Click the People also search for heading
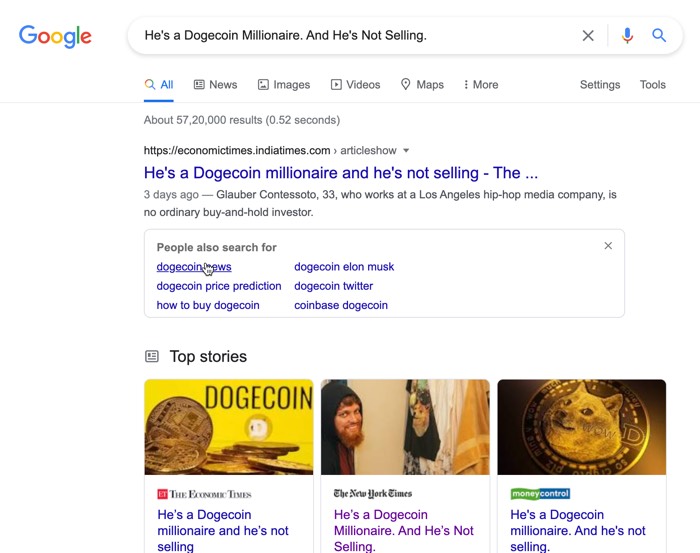This screenshot has height=553, width=700. point(217,247)
